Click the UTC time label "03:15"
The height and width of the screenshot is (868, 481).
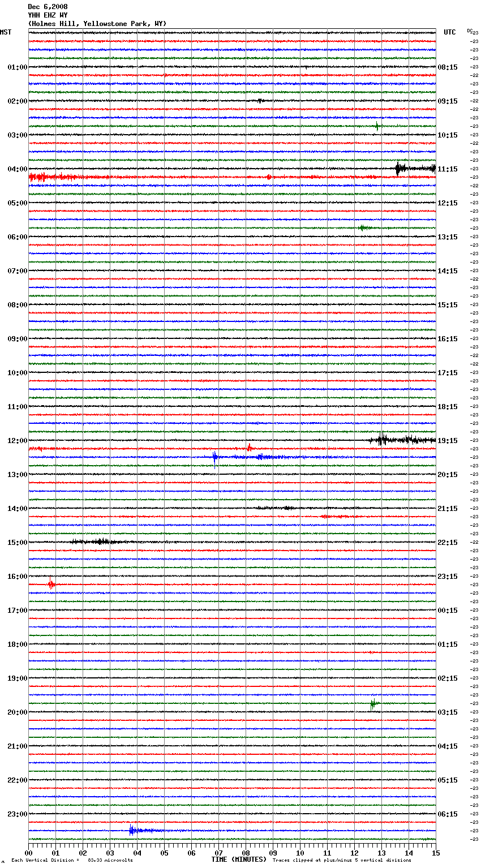click(448, 712)
